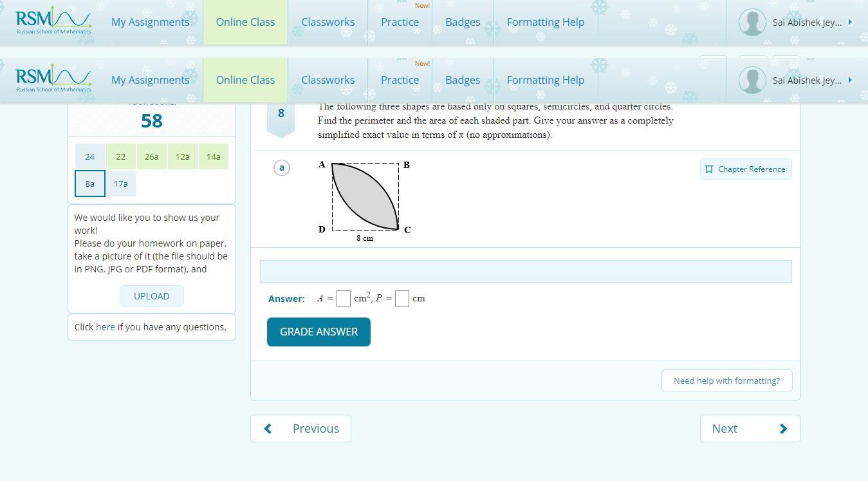This screenshot has height=481, width=868.
Task: Open My Assignments in the top header
Action: 150,22
